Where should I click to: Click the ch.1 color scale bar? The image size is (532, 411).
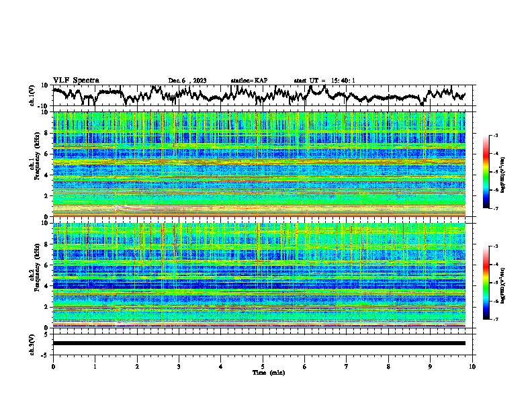tap(486, 172)
